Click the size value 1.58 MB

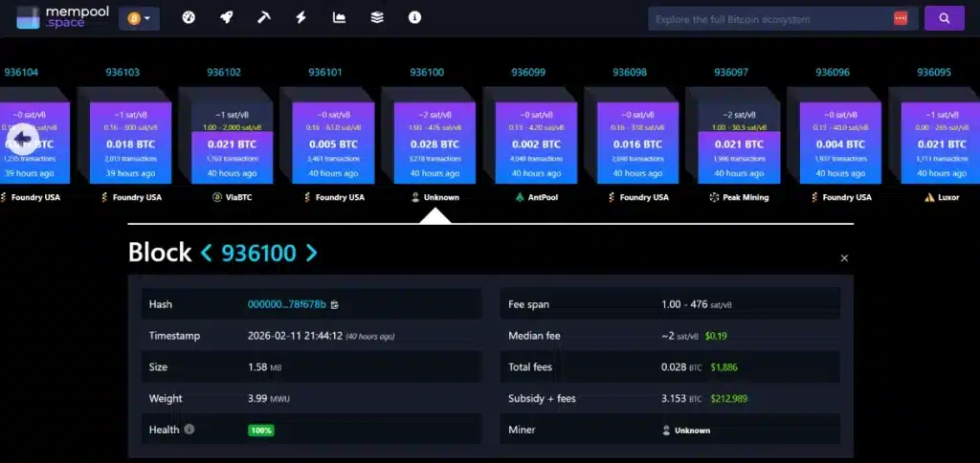pos(265,367)
